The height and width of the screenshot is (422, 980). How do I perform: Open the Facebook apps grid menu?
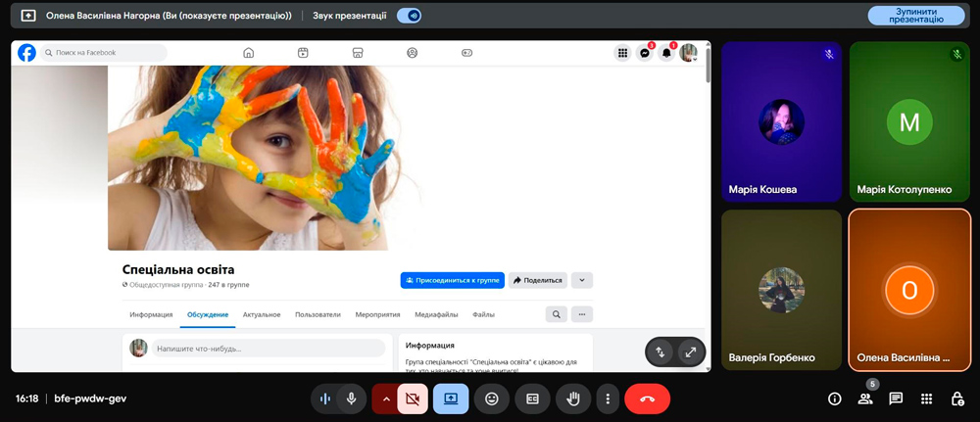622,53
